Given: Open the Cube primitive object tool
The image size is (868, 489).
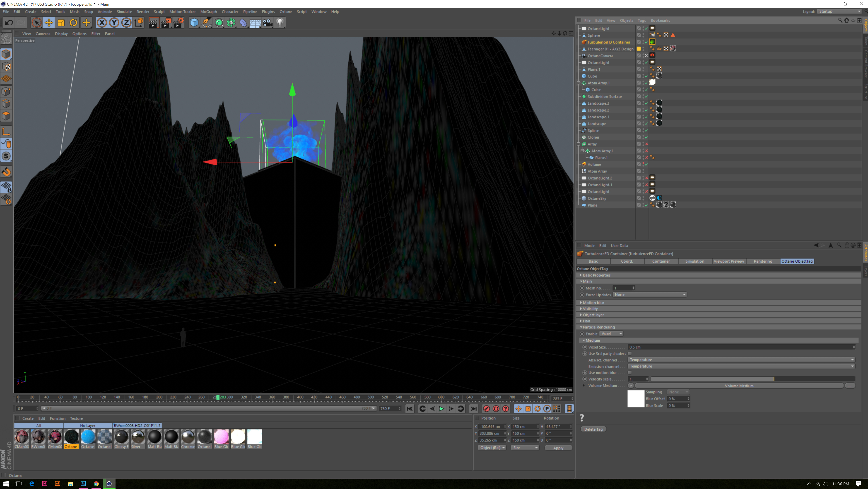Looking at the screenshot, I should [194, 23].
